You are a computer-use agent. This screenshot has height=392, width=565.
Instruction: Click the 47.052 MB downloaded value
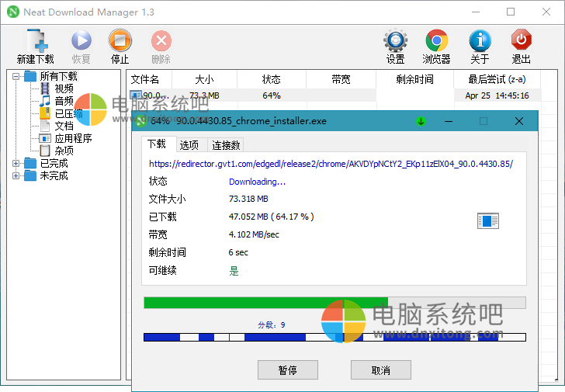(x=272, y=217)
